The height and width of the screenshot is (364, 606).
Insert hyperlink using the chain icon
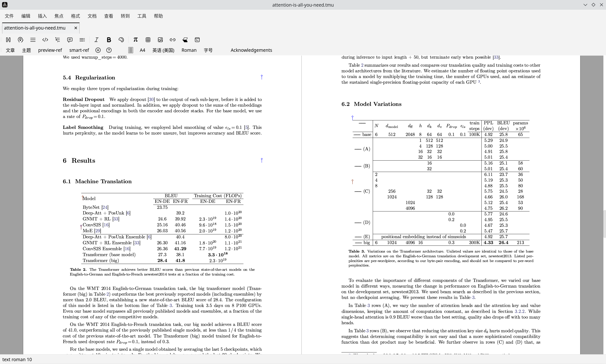pyautogui.click(x=173, y=40)
